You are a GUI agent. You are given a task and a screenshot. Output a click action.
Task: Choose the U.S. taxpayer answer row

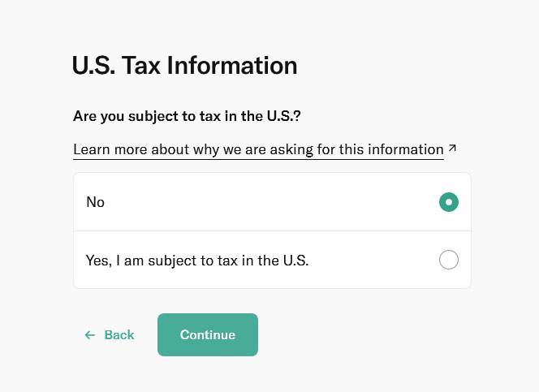click(272, 261)
